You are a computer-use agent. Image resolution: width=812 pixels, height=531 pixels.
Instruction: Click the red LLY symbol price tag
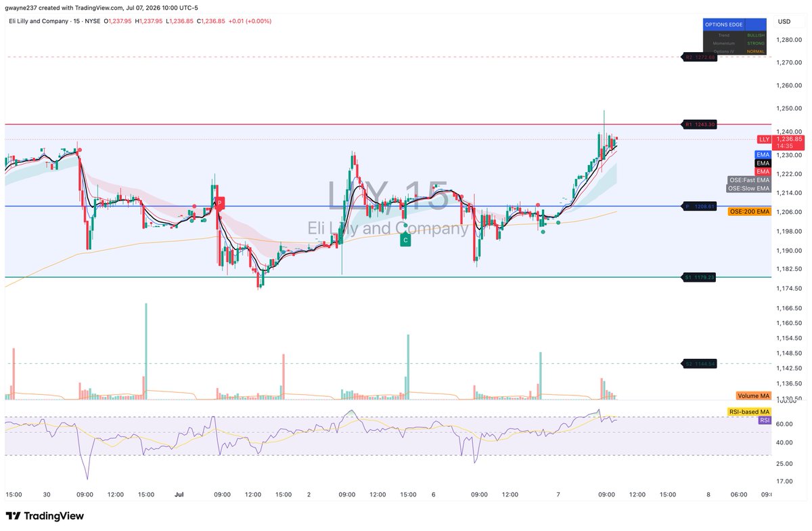pos(765,139)
